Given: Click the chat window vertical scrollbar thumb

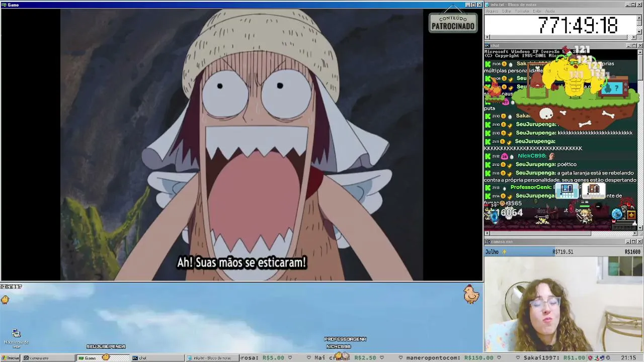Looking at the screenshot, I should 640,67.
